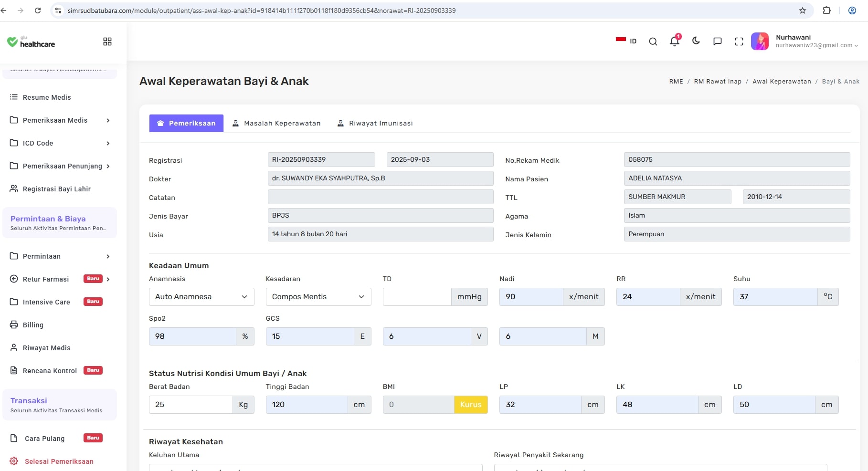Expand Pemeriksaan Medis submenu
The image size is (868, 471).
[108, 120]
